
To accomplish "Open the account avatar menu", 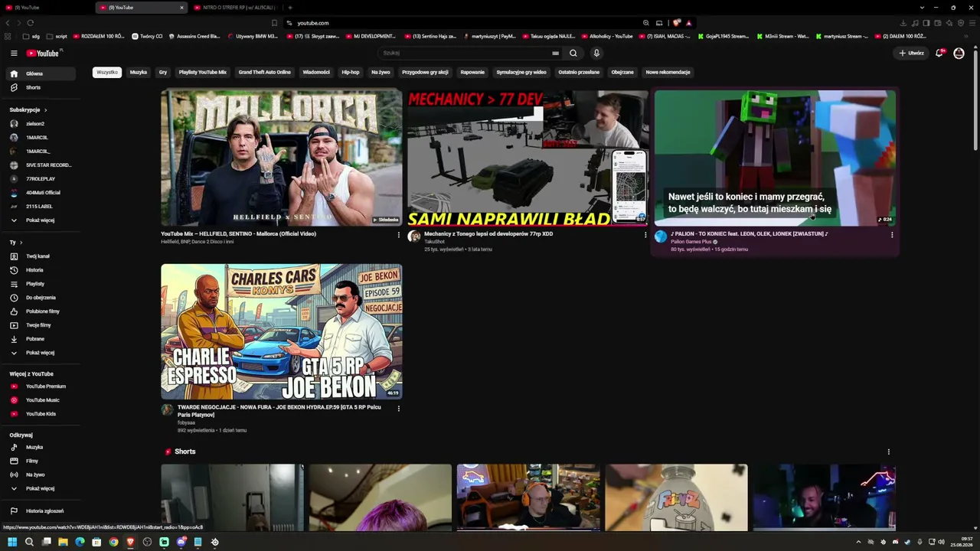I will 959,53.
